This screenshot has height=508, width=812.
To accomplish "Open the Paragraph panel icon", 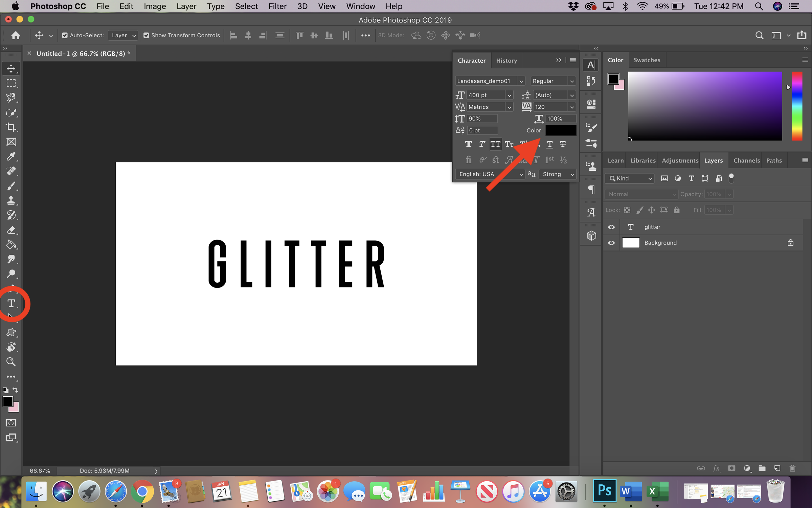I will pos(591,189).
